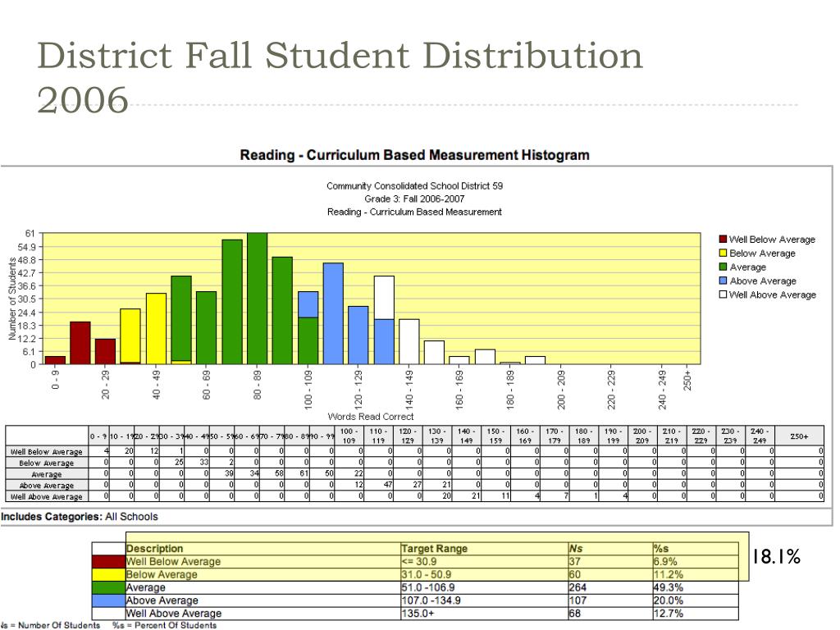Click the 'Words Read Correct' axis title

click(371, 416)
